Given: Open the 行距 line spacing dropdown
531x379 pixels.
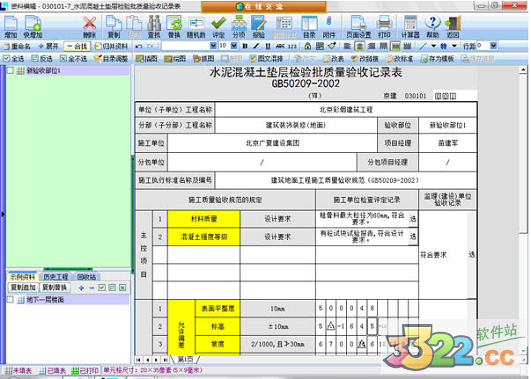Looking at the screenshot, I should coord(493,45).
